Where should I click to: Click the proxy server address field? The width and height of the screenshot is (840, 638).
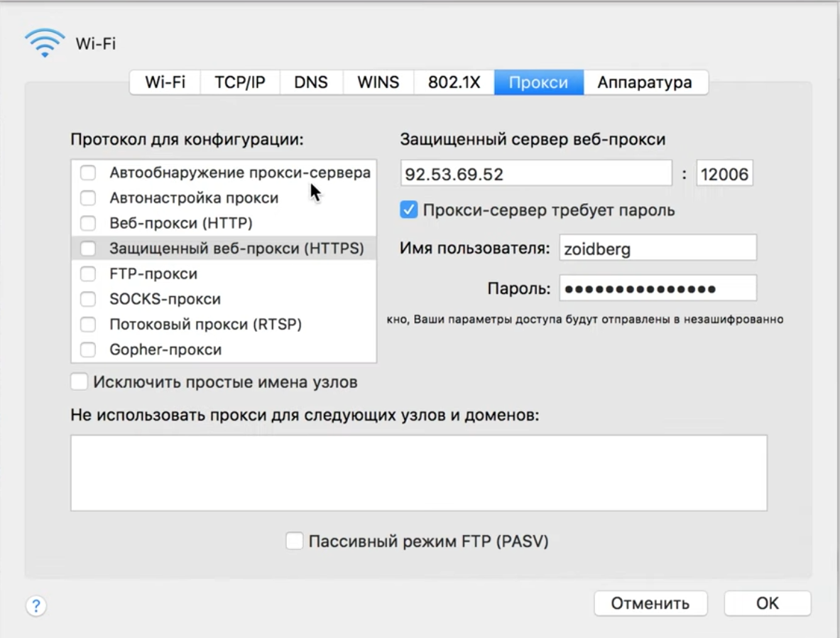pos(536,172)
